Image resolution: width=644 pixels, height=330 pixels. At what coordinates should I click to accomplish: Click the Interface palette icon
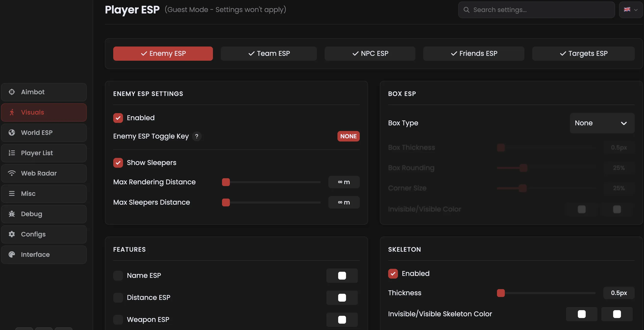[12, 255]
